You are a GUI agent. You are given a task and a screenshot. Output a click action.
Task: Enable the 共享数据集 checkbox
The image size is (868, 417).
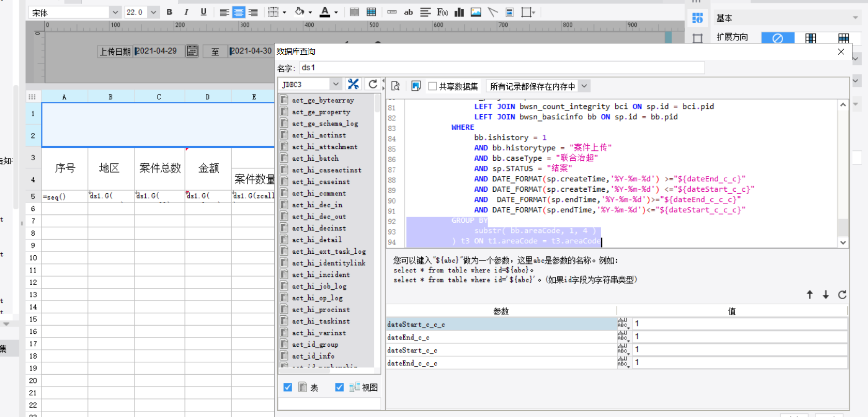(x=433, y=86)
